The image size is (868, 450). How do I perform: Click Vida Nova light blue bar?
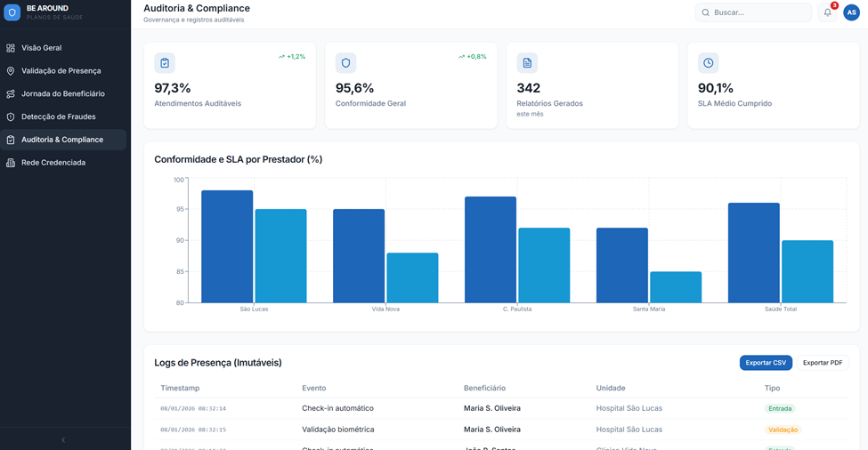pyautogui.click(x=412, y=277)
